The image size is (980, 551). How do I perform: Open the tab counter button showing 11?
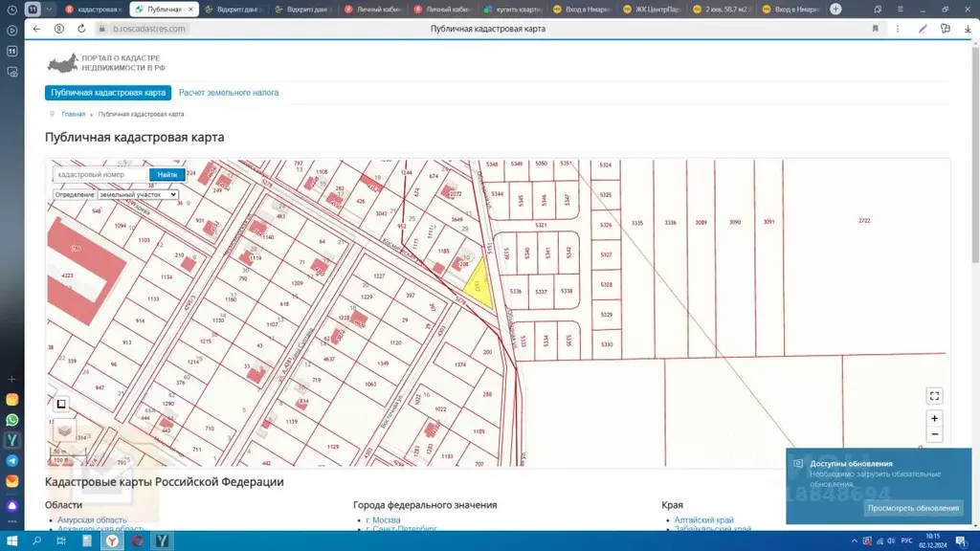pos(33,9)
